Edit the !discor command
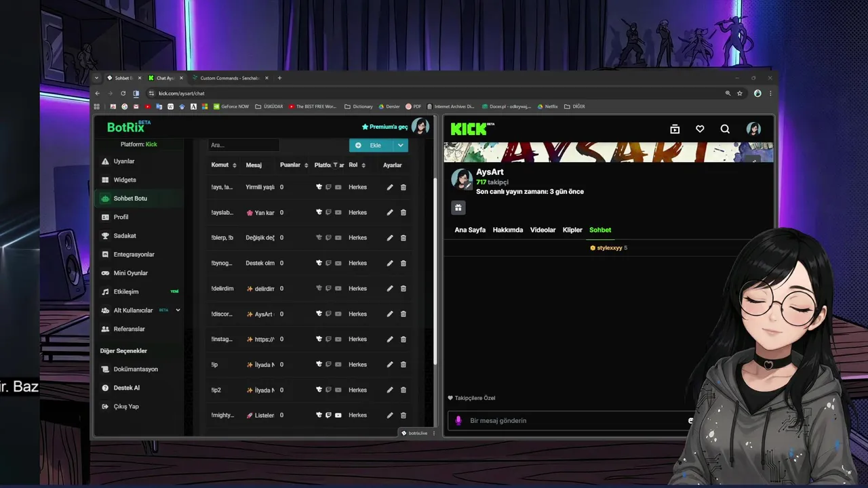Viewport: 868px width, 488px height. (x=390, y=314)
